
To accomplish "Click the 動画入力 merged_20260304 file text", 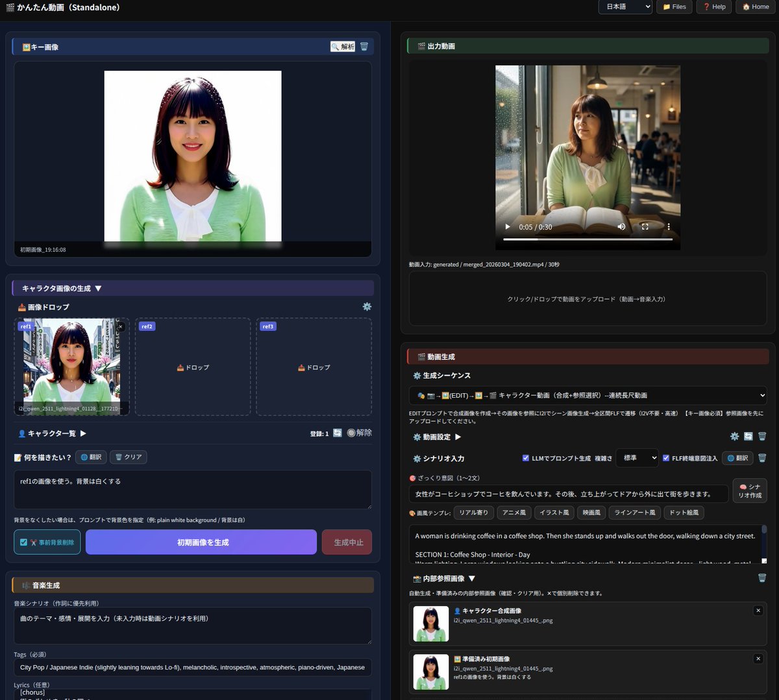I will point(484,264).
